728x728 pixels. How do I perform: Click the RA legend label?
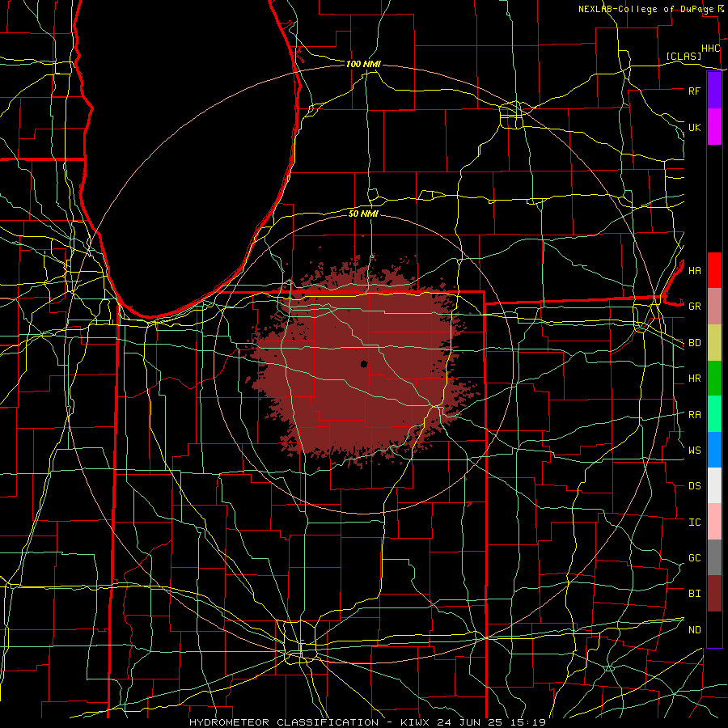[x=694, y=415]
